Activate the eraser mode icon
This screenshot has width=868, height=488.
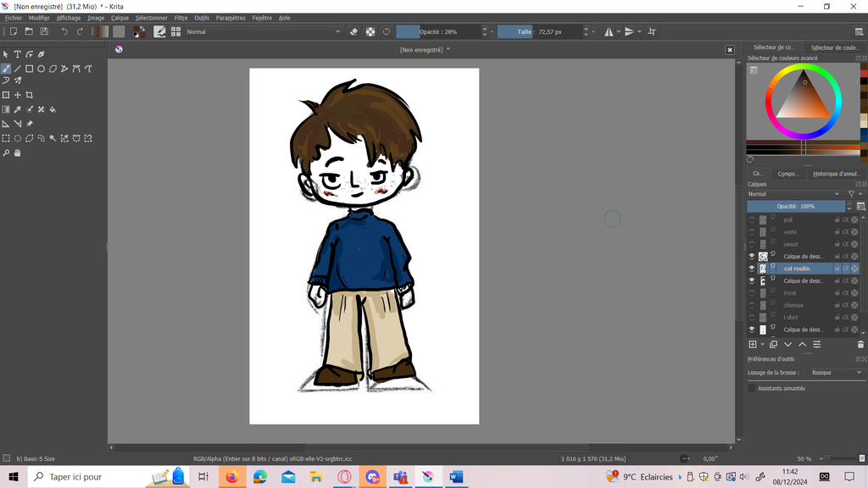point(354,31)
